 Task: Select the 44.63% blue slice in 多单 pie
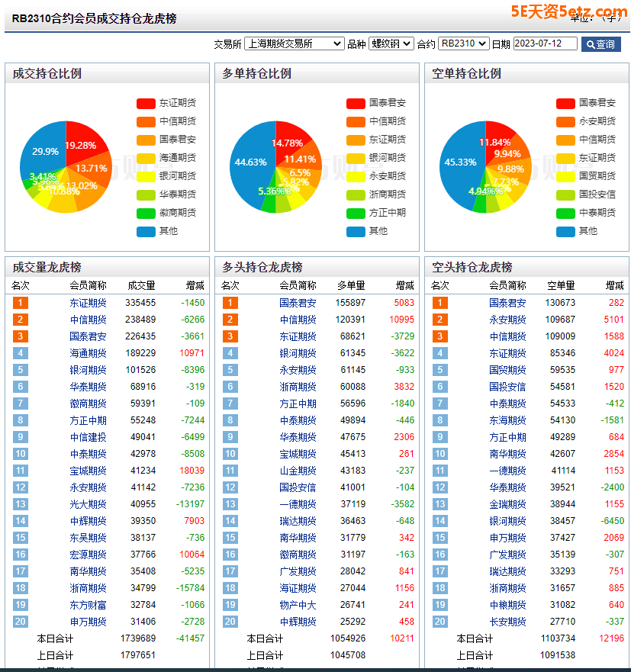[x=248, y=162]
